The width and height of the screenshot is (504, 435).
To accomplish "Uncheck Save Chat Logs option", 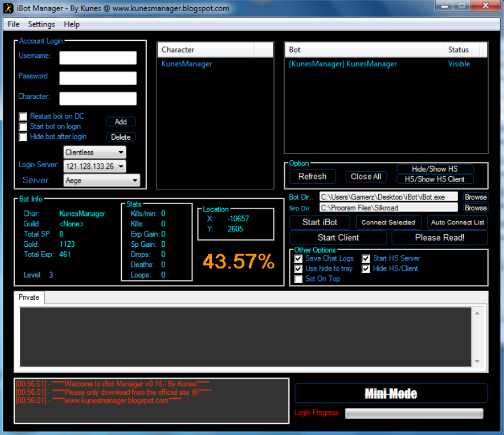I will pyautogui.click(x=298, y=258).
